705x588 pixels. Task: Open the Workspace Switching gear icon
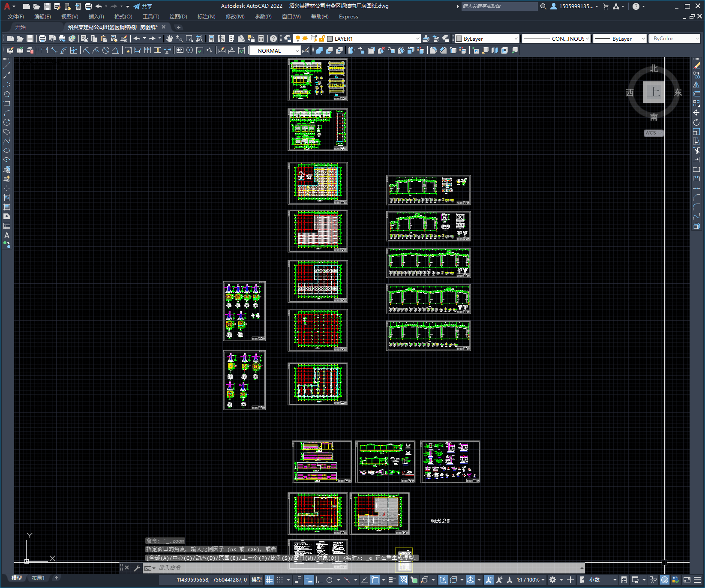[553, 580]
